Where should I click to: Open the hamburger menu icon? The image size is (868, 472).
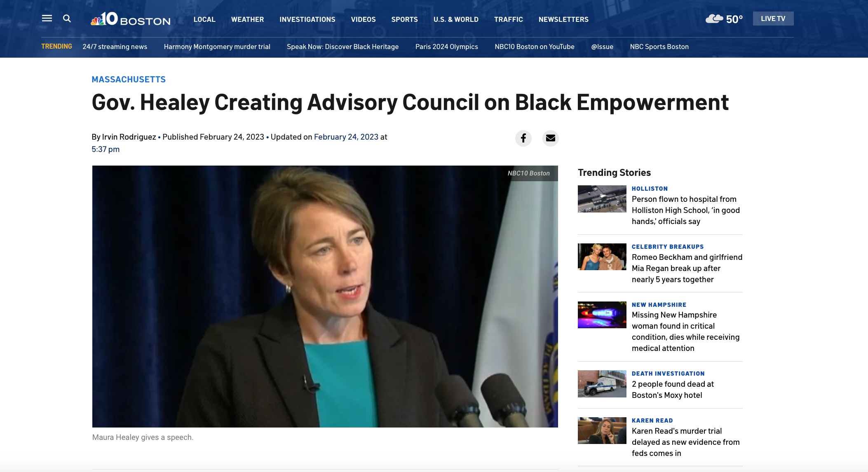pyautogui.click(x=47, y=18)
